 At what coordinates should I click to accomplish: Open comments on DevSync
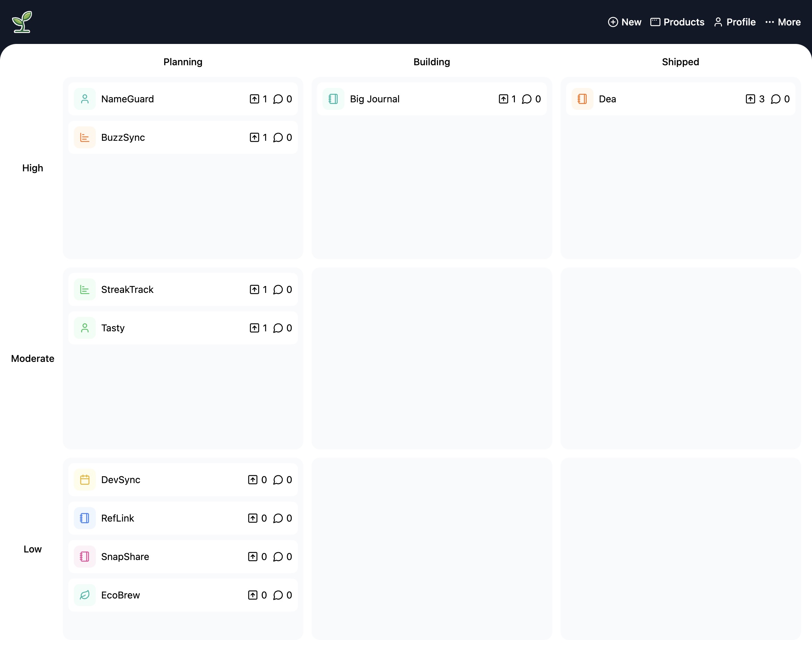click(x=282, y=480)
